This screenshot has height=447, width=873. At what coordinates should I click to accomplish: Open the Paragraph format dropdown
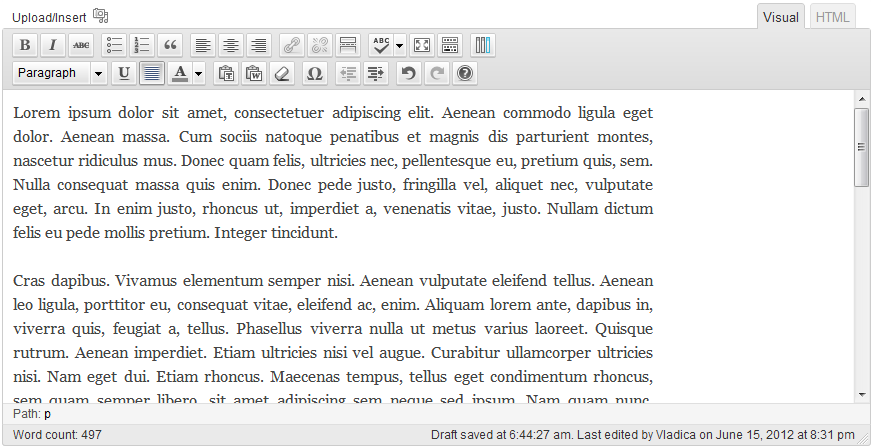click(60, 73)
